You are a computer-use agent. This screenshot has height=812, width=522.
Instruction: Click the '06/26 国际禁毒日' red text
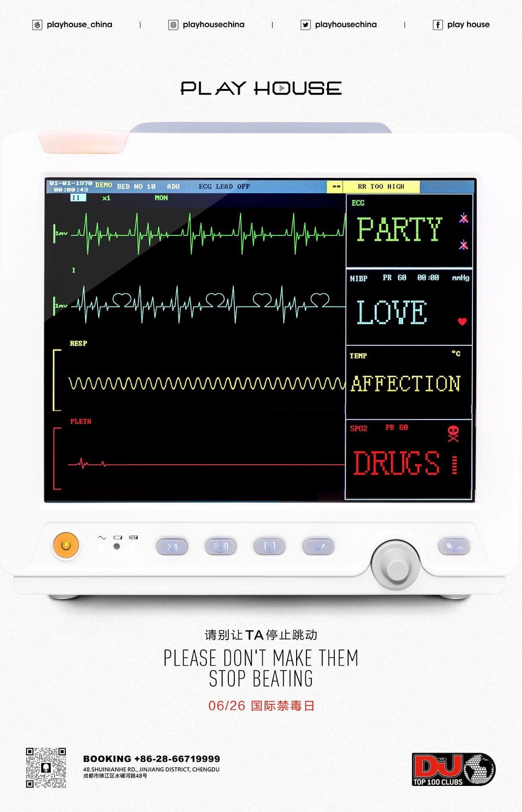[x=261, y=706]
